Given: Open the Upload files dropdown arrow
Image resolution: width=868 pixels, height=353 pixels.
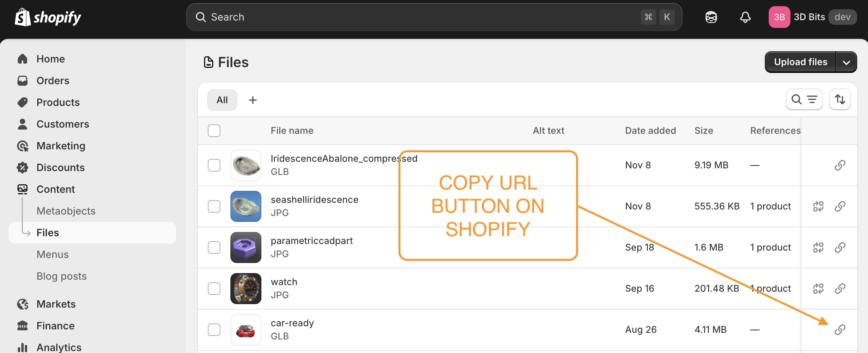Looking at the screenshot, I should click(847, 62).
